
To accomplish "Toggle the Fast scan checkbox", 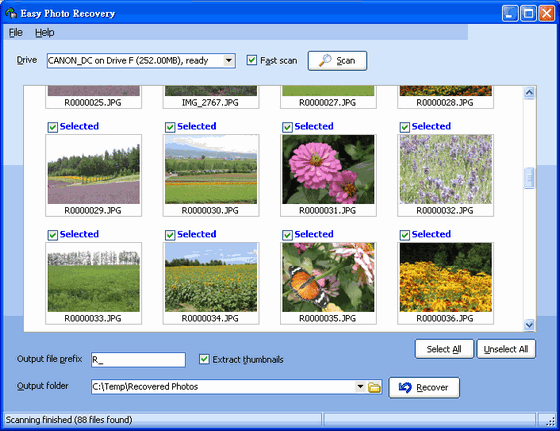I will click(x=251, y=60).
